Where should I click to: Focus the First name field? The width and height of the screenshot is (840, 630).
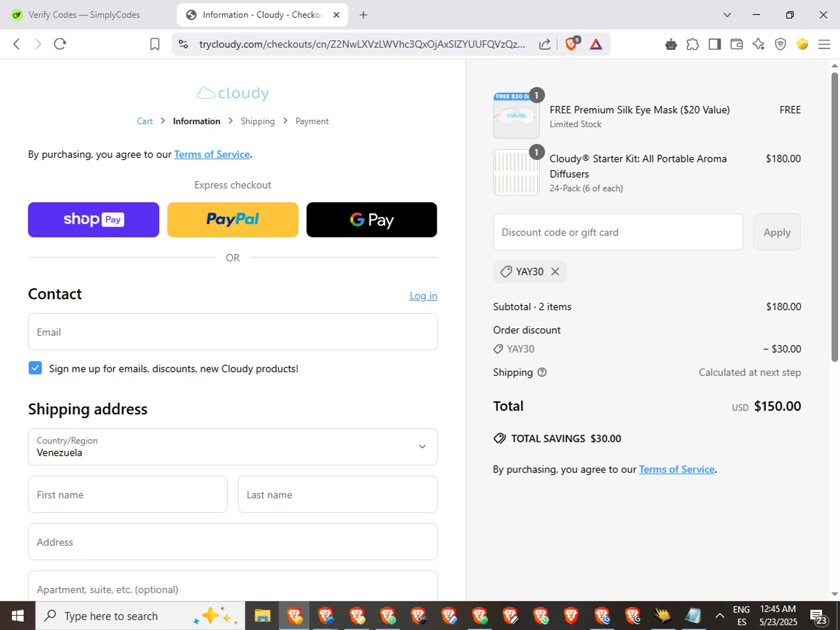[x=128, y=494]
